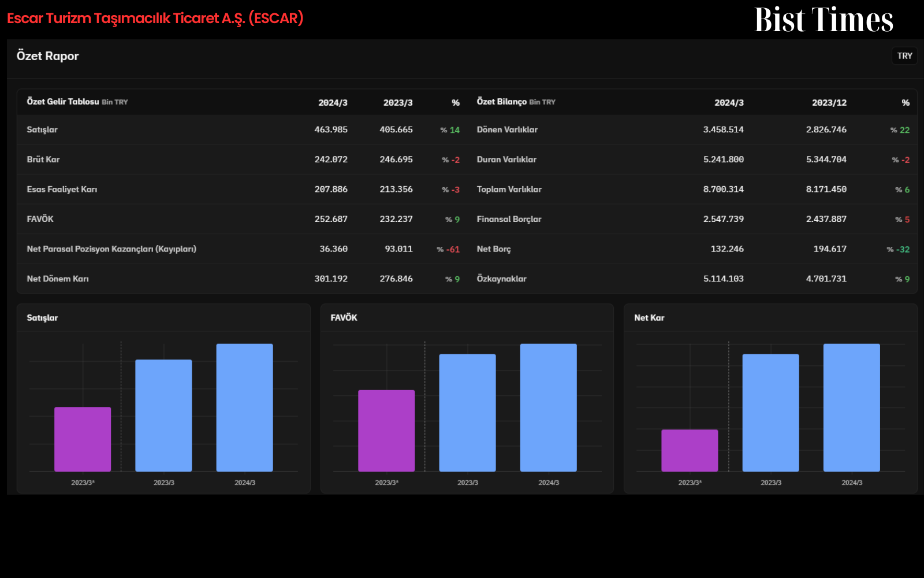Click Özkaynaklar value 5.114.103
The width and height of the screenshot is (924, 578).
[724, 279]
